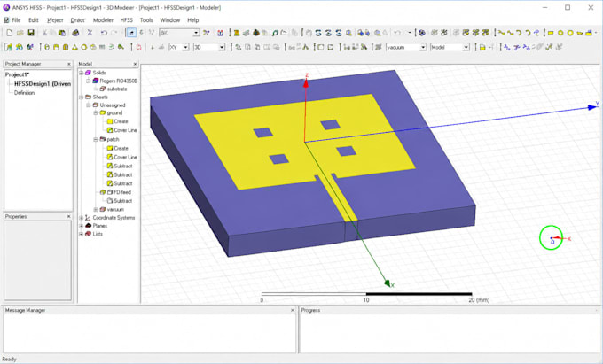The width and height of the screenshot is (603, 364).
Task: Open the Window menu
Action: (169, 20)
